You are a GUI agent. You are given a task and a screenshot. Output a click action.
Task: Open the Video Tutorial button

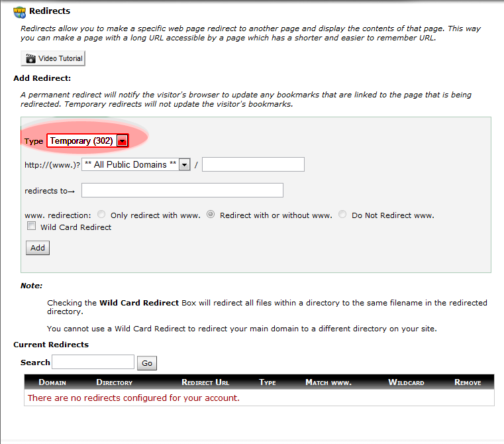point(53,58)
